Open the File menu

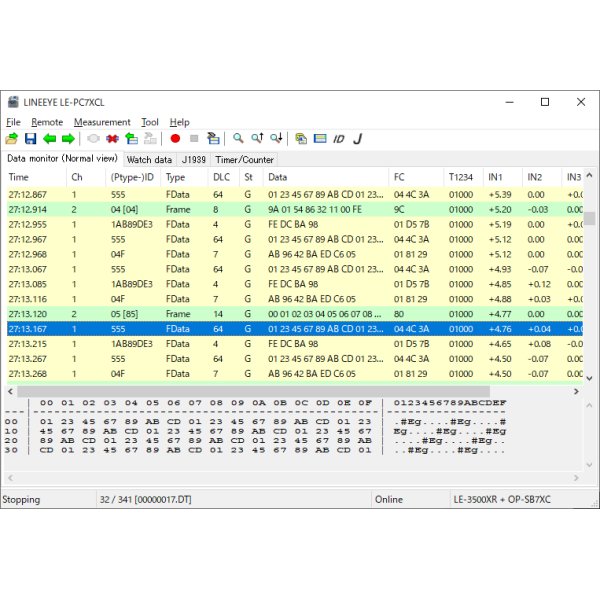coord(13,122)
